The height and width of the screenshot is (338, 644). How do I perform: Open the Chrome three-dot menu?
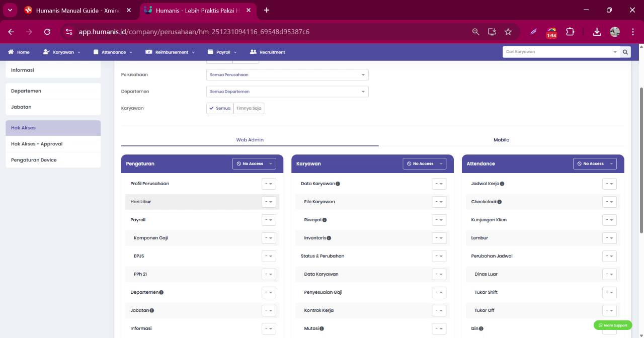633,32
